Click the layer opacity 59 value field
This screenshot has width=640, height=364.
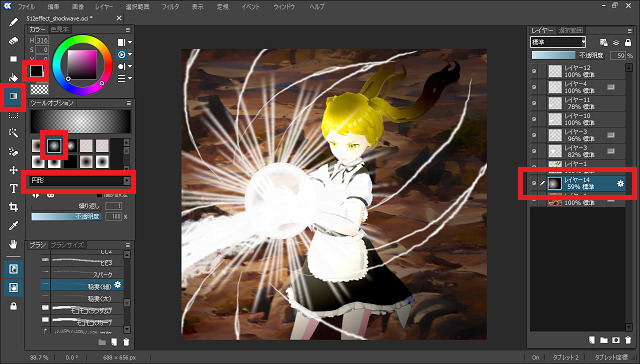(618, 55)
